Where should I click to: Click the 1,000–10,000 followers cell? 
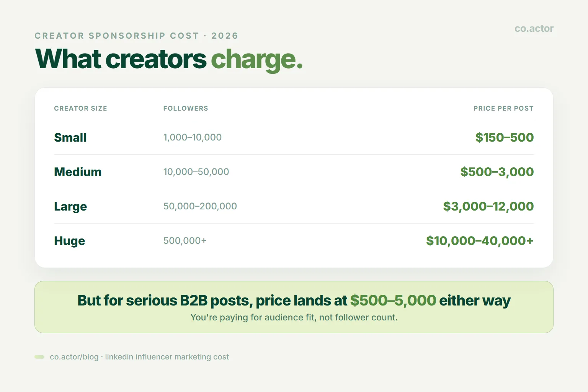coord(193,137)
